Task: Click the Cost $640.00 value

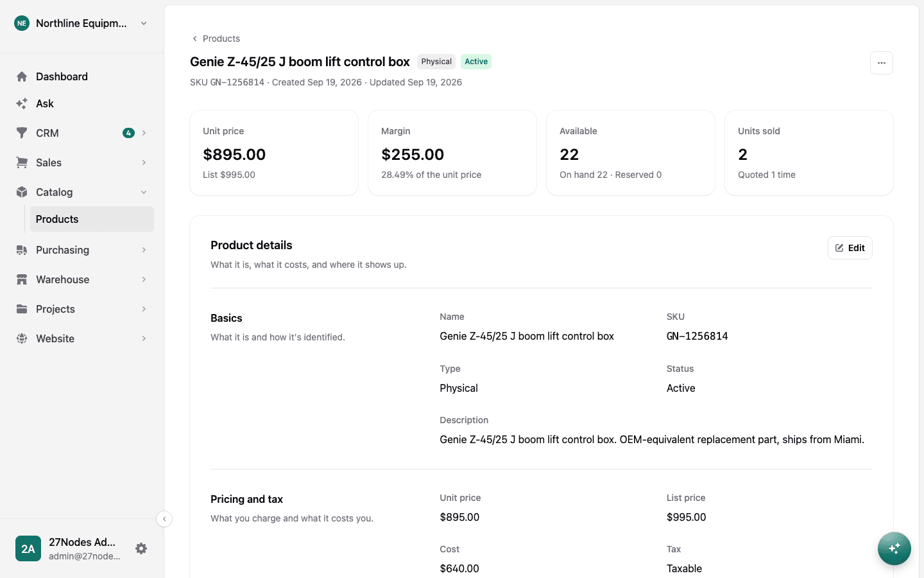Action: tap(459, 568)
